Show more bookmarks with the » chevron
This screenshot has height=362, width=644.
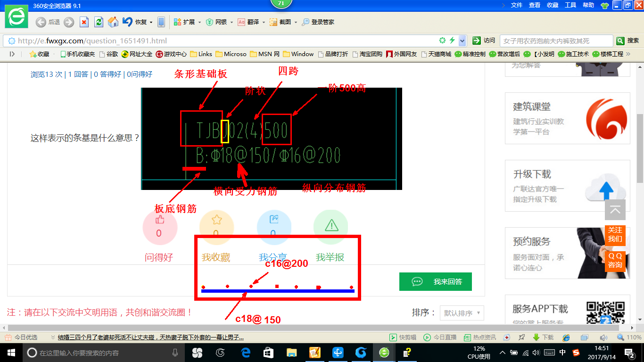(x=628, y=54)
